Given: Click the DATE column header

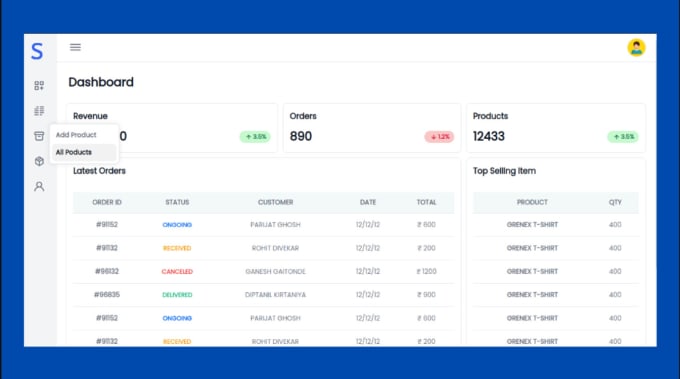Looking at the screenshot, I should (x=368, y=202).
